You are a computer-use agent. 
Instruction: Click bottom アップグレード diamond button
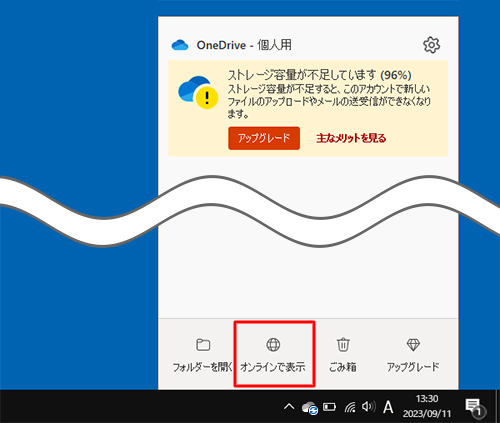pyautogui.click(x=413, y=355)
